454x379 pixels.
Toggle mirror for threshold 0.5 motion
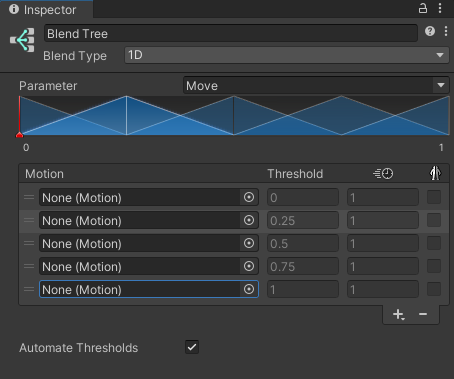(x=434, y=243)
